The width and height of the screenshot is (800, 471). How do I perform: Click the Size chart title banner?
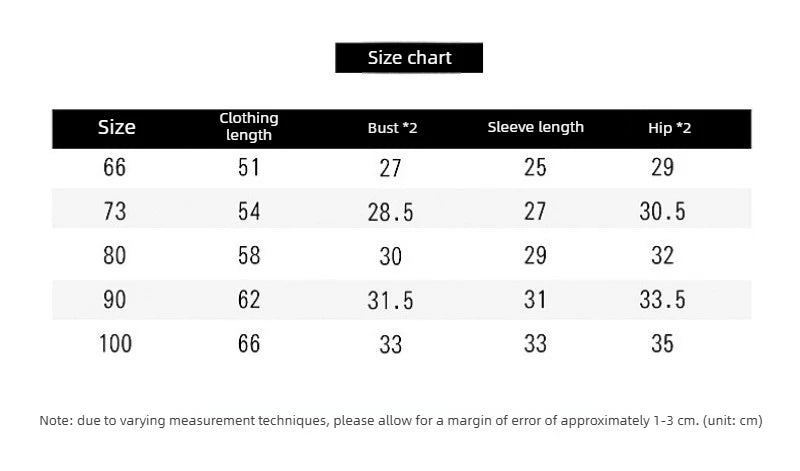point(409,58)
